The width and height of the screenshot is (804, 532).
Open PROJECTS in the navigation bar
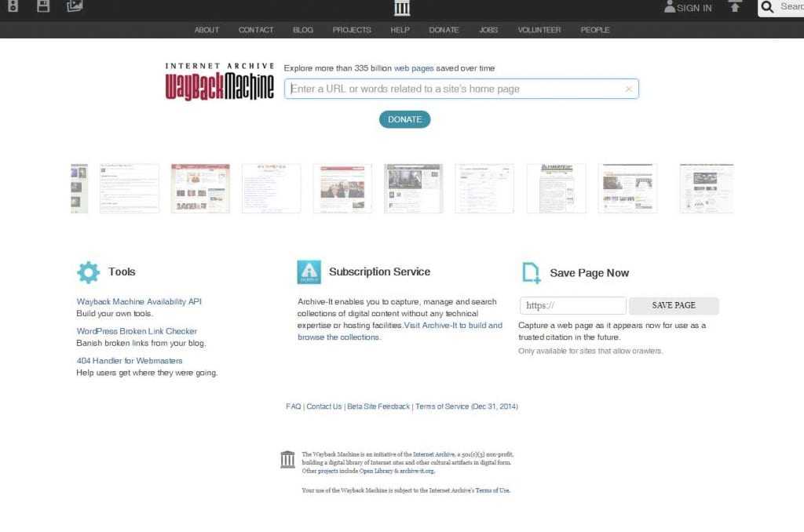[x=352, y=30]
